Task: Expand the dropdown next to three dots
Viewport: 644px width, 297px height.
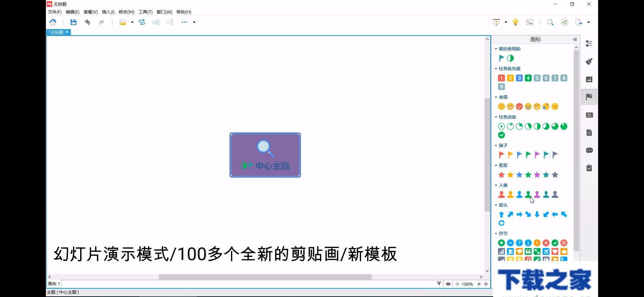Action: click(x=194, y=22)
